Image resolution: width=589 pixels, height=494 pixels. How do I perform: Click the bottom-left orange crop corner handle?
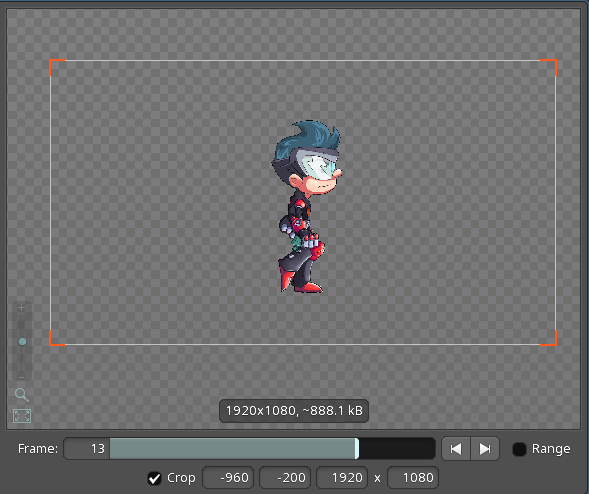point(56,338)
